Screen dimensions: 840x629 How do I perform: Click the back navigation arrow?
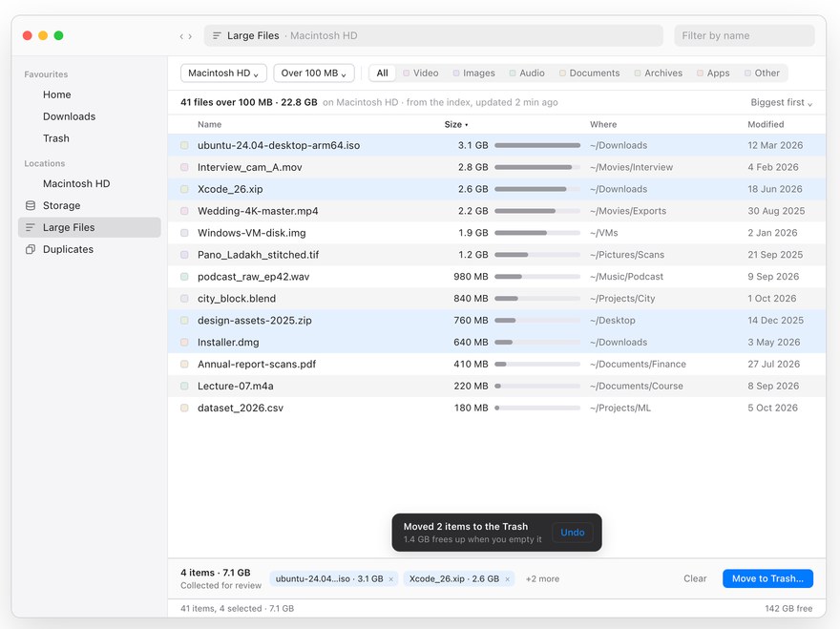[181, 36]
